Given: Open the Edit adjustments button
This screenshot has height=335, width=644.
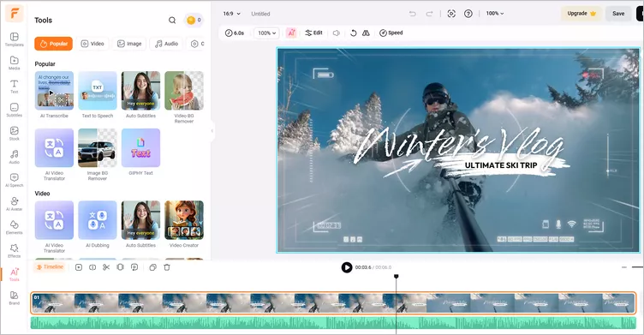Looking at the screenshot, I should tap(313, 33).
